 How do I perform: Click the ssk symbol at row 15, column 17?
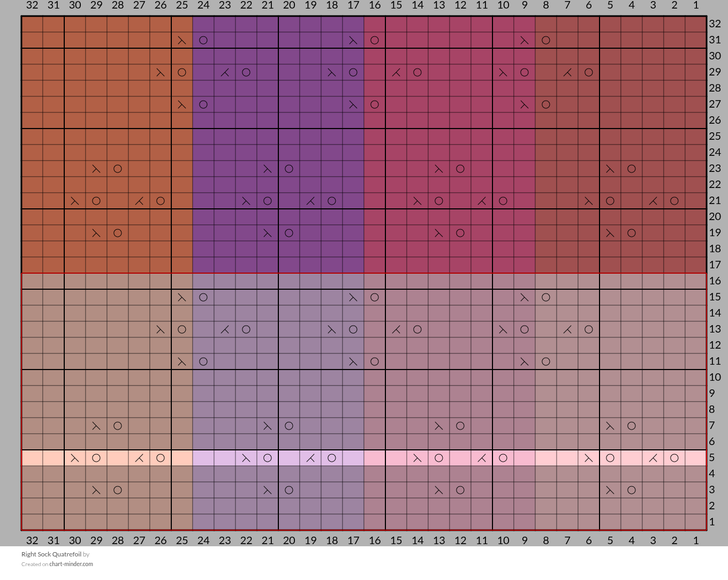pos(353,297)
